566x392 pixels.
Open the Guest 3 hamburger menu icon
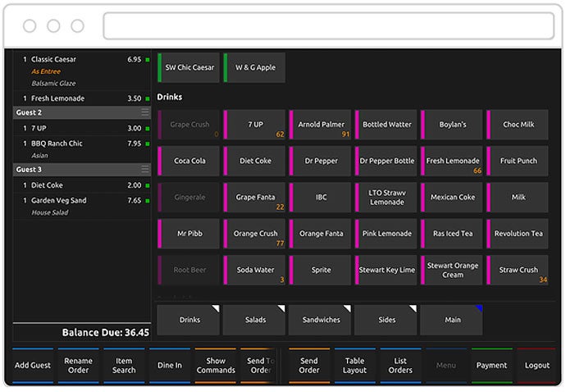145,170
